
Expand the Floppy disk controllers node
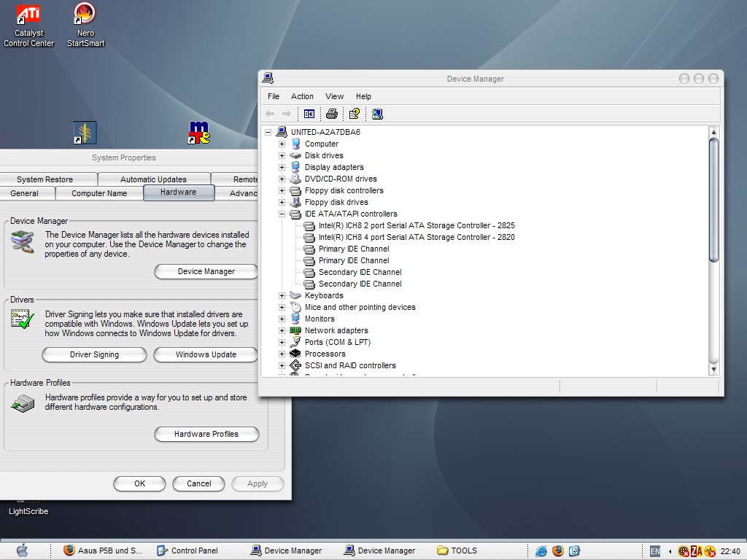[x=282, y=190]
